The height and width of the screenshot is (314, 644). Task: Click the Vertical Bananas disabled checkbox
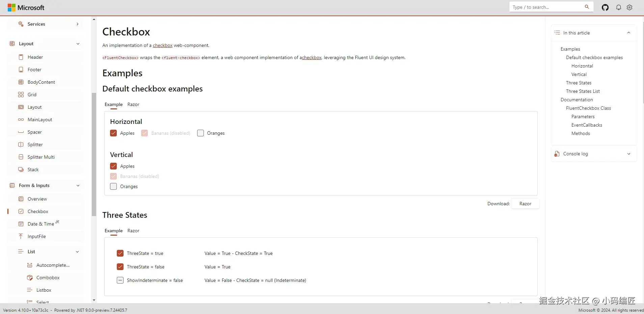pos(113,176)
